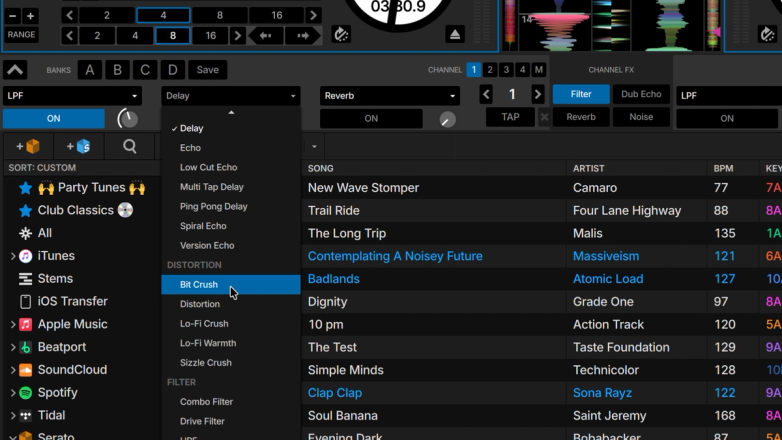Shift loop left with the arrow icon
The width and height of the screenshot is (782, 440).
tap(265, 36)
